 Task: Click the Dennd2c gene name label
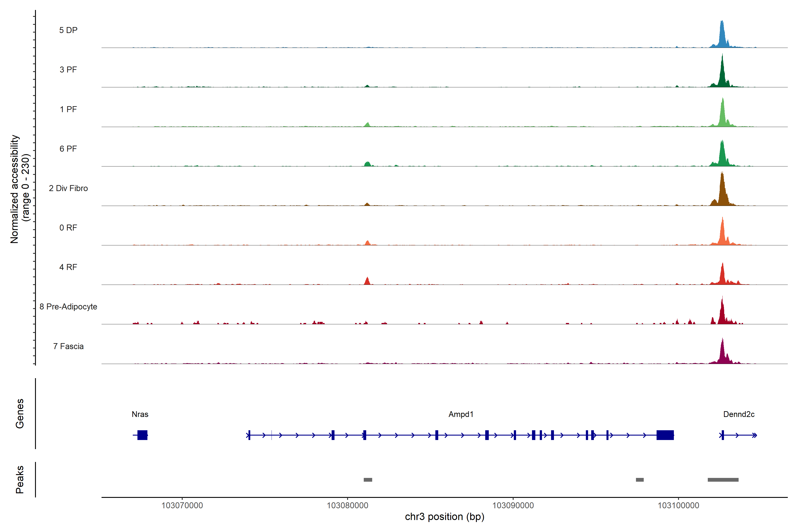(x=739, y=414)
